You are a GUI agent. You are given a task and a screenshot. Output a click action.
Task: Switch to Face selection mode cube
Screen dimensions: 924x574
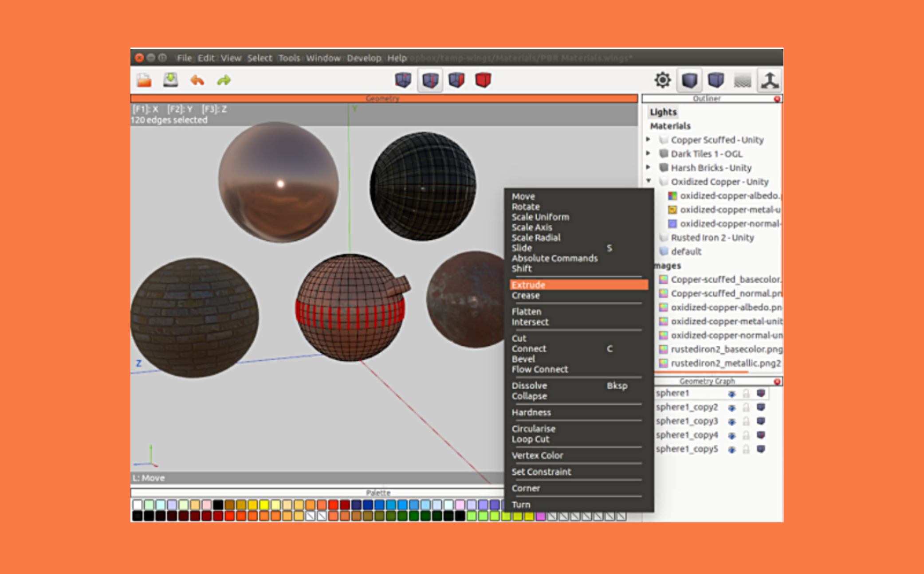pos(456,80)
